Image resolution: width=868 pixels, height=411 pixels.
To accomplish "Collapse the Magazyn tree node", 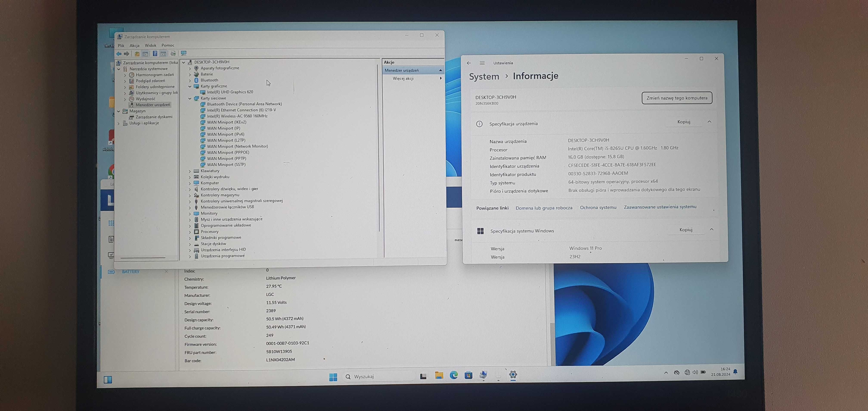I will [119, 111].
